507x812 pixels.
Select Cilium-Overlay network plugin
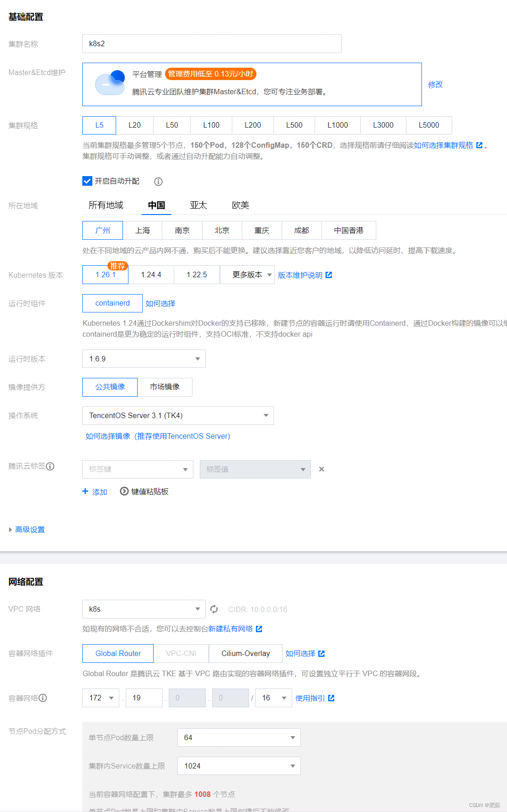(x=246, y=654)
